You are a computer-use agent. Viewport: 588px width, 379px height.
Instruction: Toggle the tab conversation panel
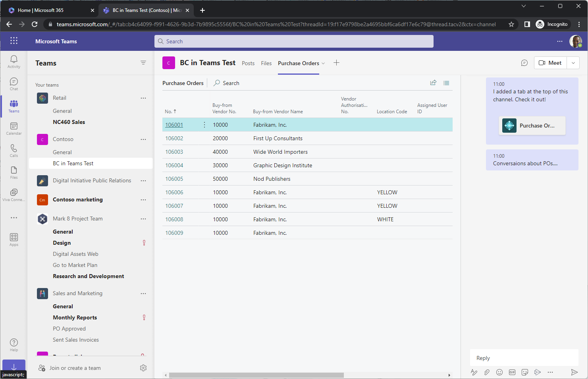(524, 63)
